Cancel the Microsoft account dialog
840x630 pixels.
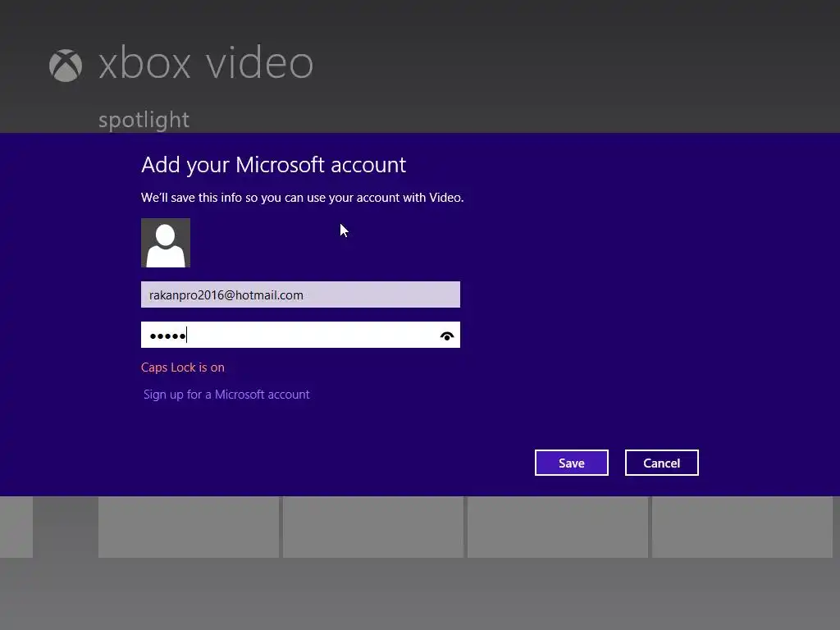662,463
